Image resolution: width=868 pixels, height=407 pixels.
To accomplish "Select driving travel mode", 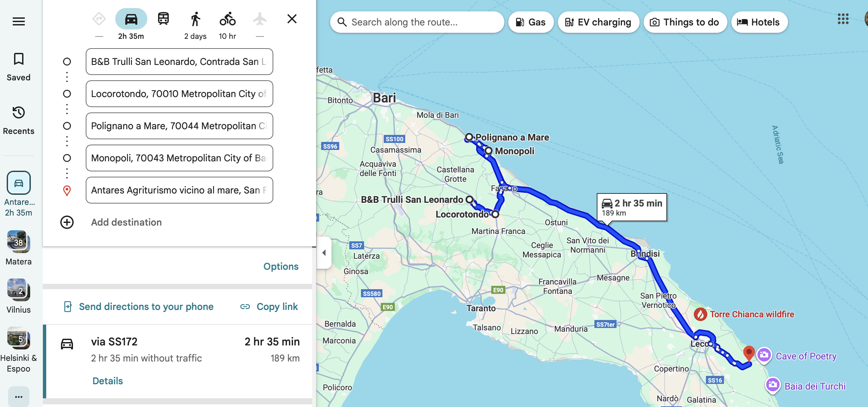I will 131,19.
